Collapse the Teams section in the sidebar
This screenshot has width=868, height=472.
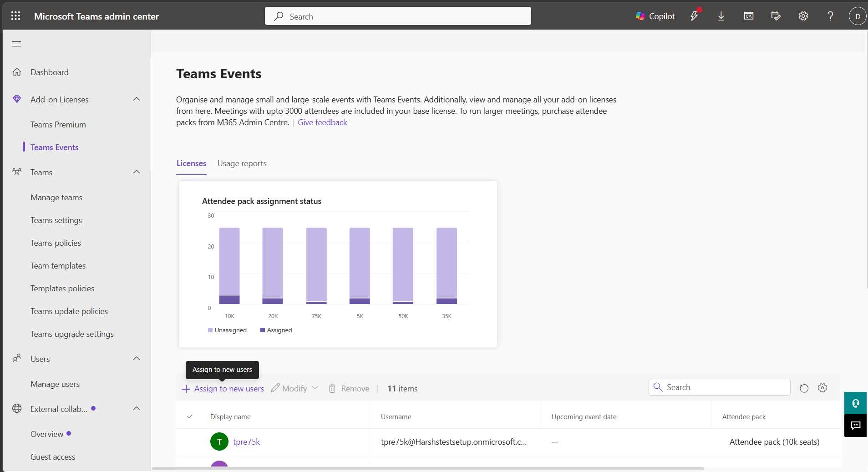(136, 172)
